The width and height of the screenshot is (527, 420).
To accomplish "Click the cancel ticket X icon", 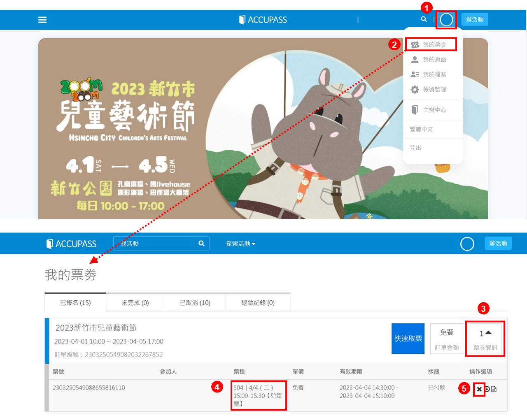I will 479,389.
